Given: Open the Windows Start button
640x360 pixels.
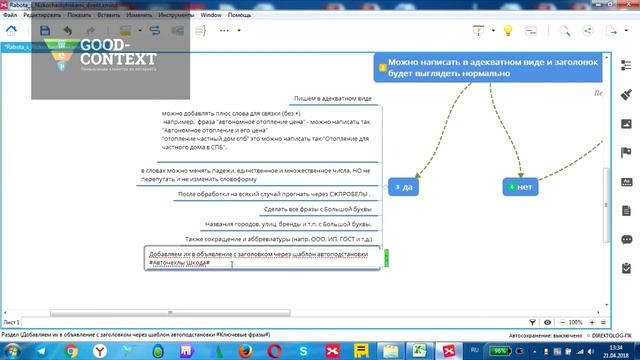Looking at the screenshot, I should (12, 351).
